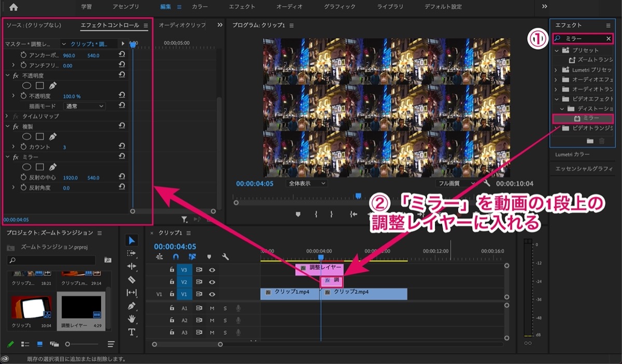This screenshot has height=364, width=622.
Task: Open timeline wrench display settings
Action: click(225, 256)
